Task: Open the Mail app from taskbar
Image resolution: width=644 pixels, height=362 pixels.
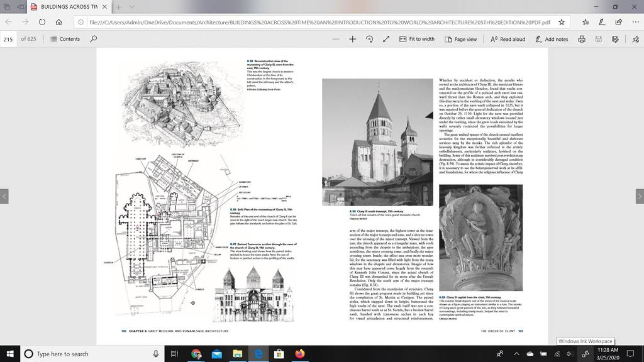Action: [217, 354]
